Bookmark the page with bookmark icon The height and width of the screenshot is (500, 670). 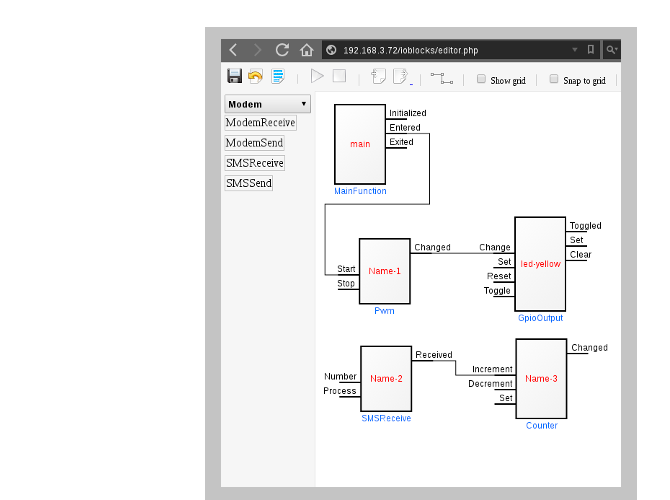point(591,50)
